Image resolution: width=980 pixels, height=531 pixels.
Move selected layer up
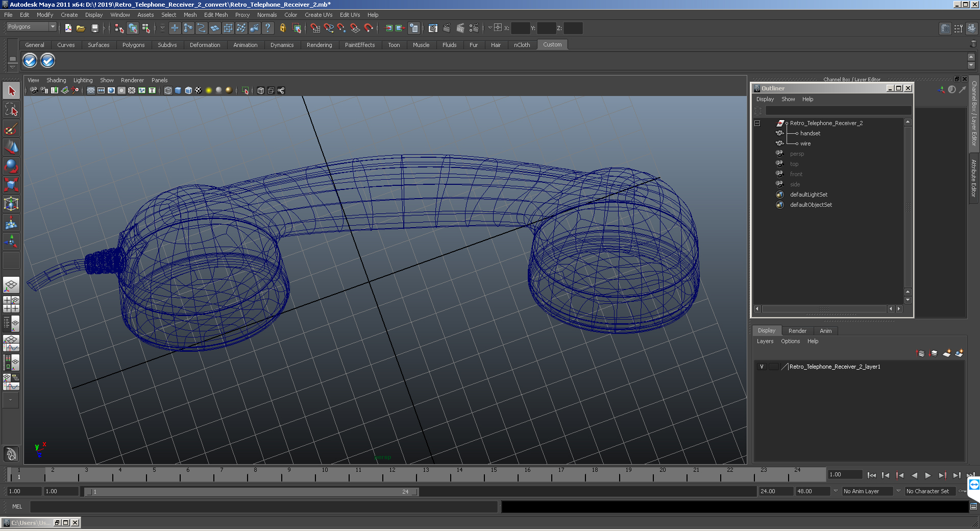click(921, 353)
